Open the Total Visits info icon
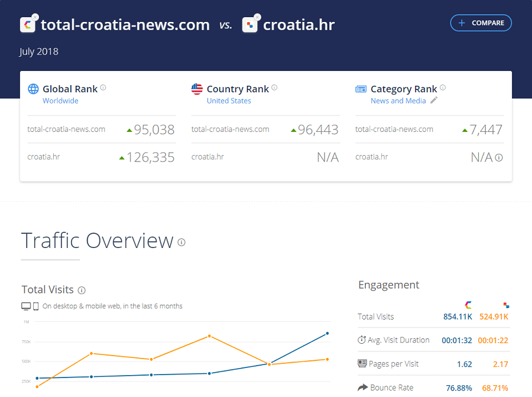Viewport: 532px width, 397px height. pos(82,291)
